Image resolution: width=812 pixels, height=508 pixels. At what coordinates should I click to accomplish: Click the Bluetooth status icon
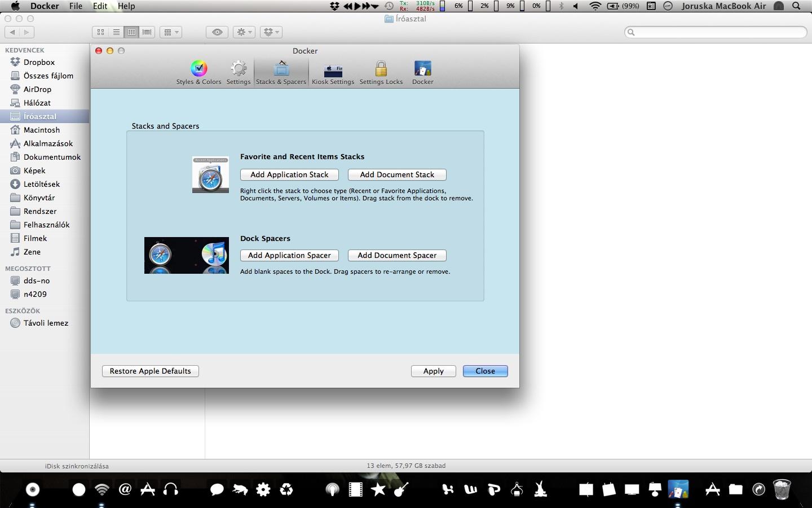561,6
